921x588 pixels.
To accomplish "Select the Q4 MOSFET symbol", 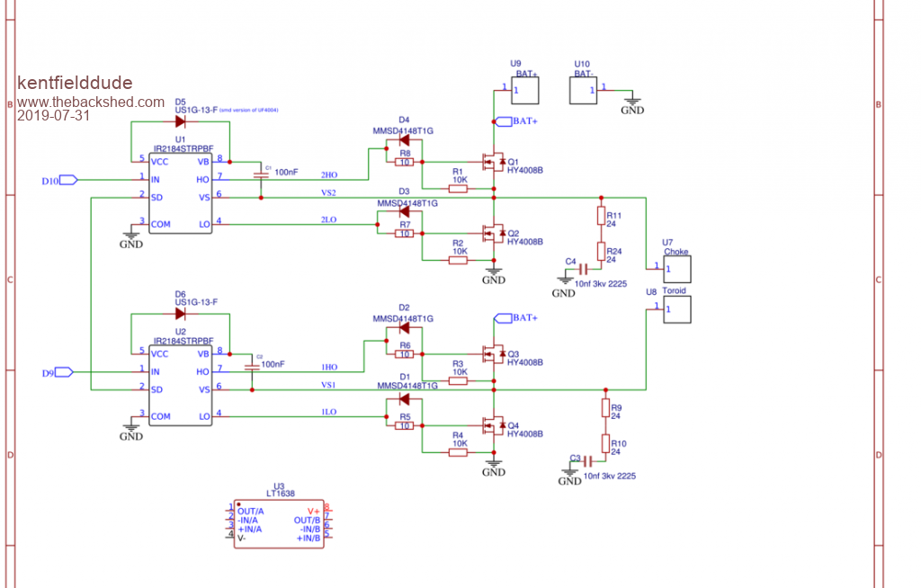I will point(493,425).
